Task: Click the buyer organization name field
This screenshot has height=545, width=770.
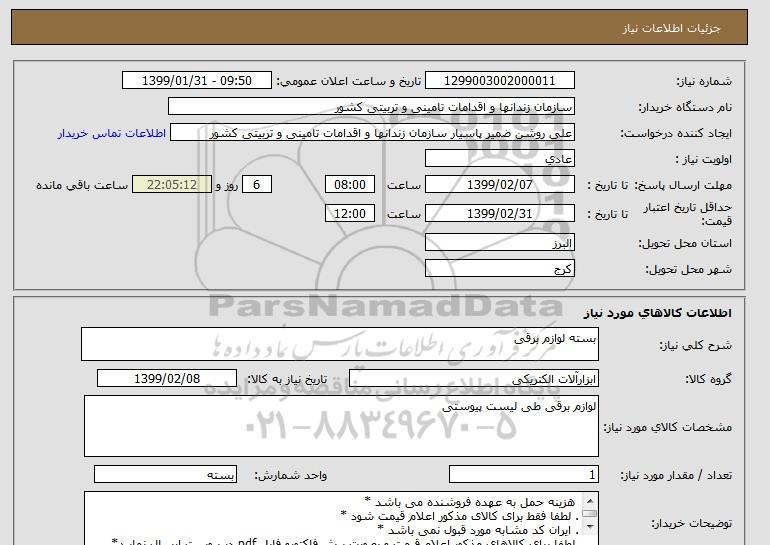Action: tap(371, 107)
